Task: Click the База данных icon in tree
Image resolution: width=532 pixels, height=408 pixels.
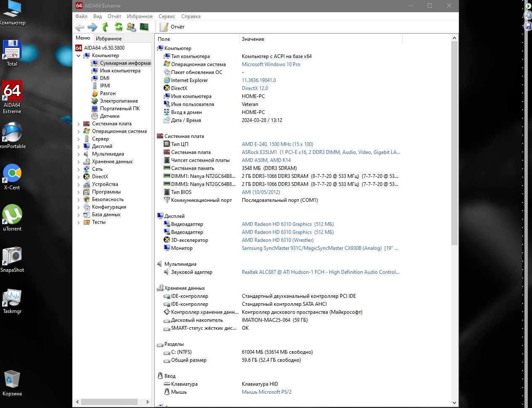Action: coord(87,215)
